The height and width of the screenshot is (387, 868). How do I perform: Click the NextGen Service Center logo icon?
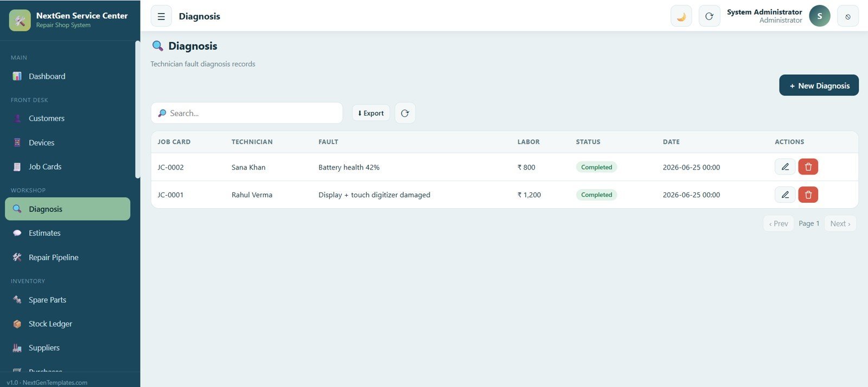pos(20,21)
